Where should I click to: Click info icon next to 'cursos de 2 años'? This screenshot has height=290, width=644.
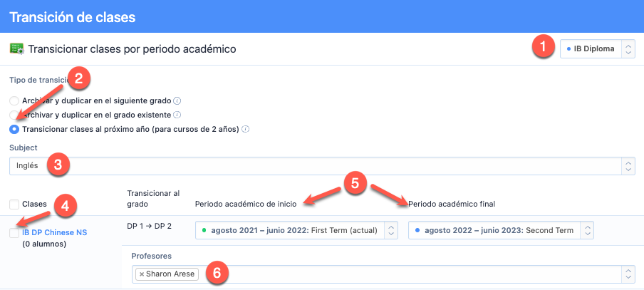245,129
